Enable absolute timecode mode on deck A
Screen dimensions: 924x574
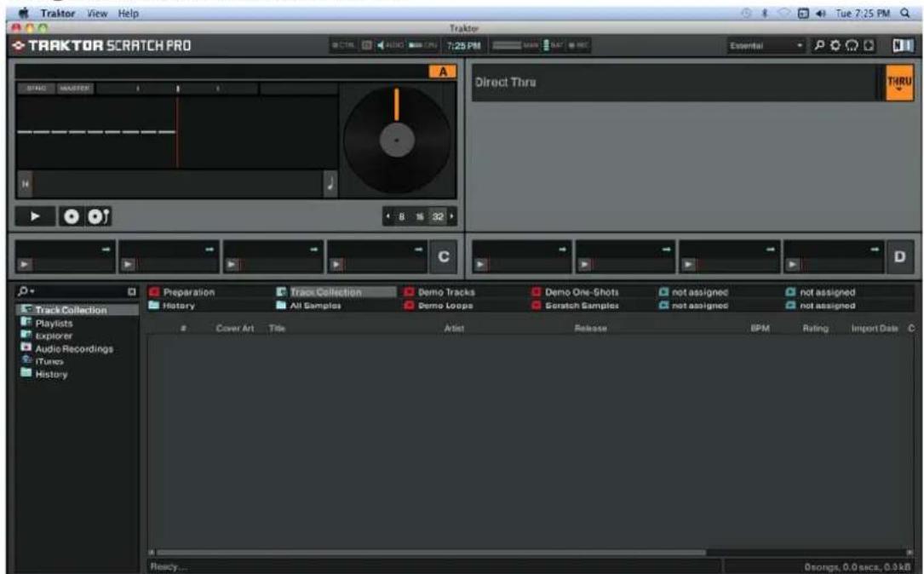(x=71, y=216)
